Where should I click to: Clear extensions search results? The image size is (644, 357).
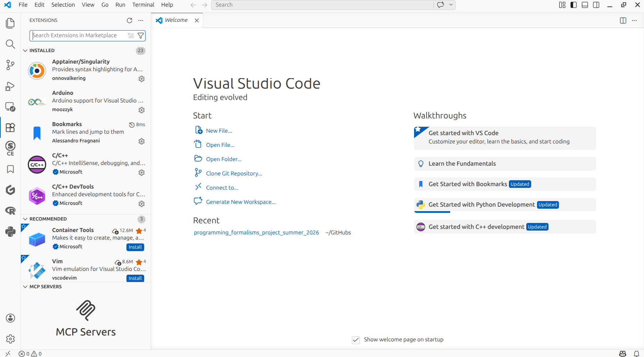point(131,35)
